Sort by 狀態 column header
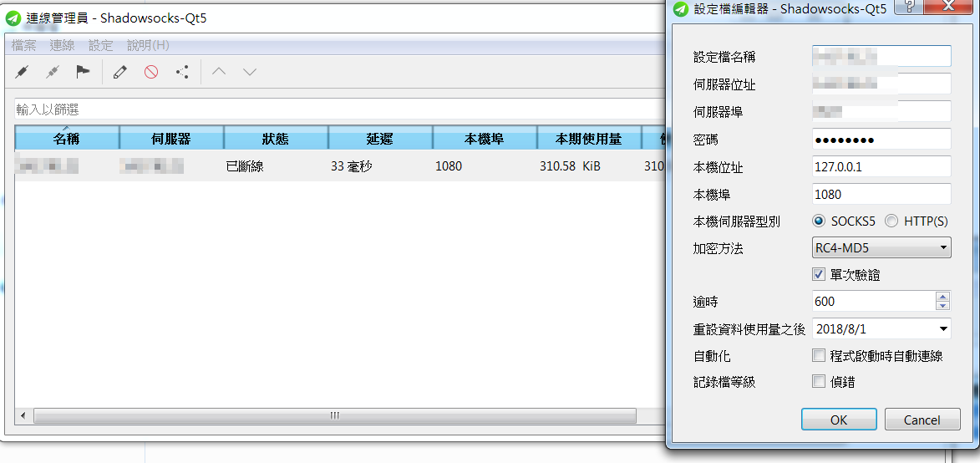The width and height of the screenshot is (980, 463). pos(275,138)
